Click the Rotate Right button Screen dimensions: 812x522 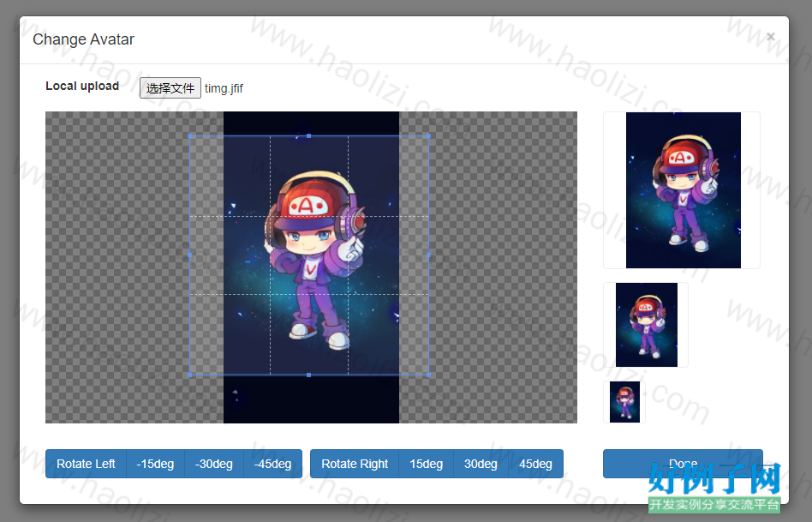[355, 464]
